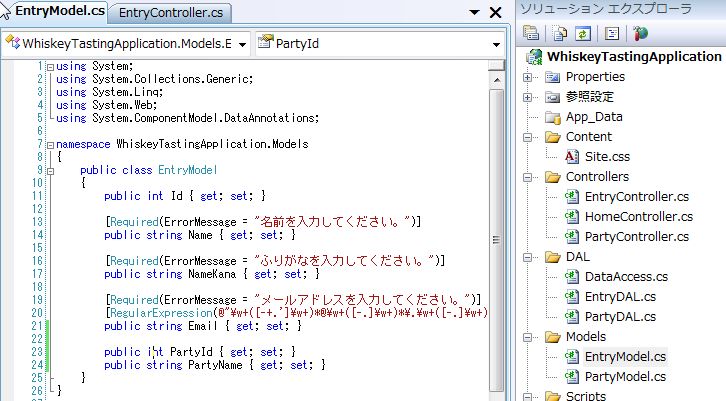Viewport: 726px width, 401px height.
Task: Click PartyController.cs file icon
Action: pos(572,237)
